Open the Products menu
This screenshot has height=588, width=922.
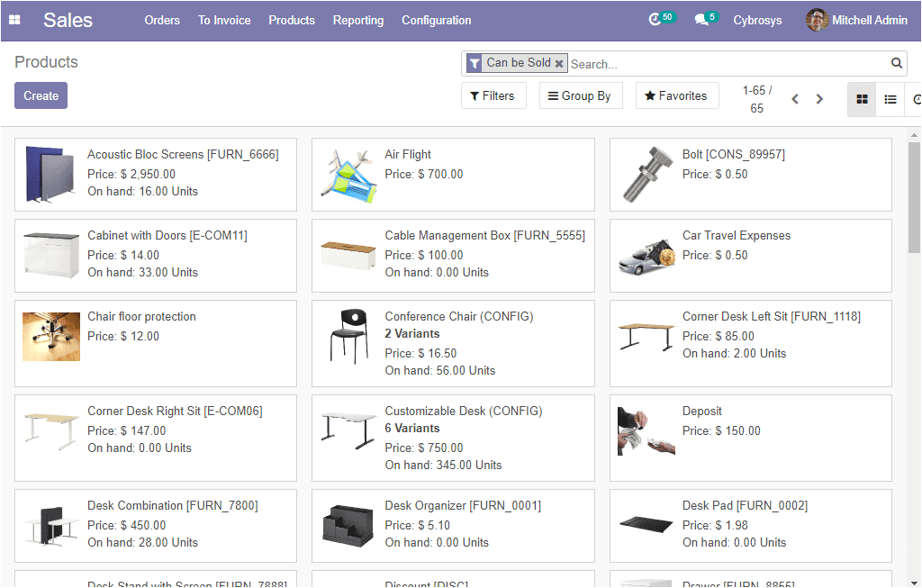pyautogui.click(x=292, y=20)
